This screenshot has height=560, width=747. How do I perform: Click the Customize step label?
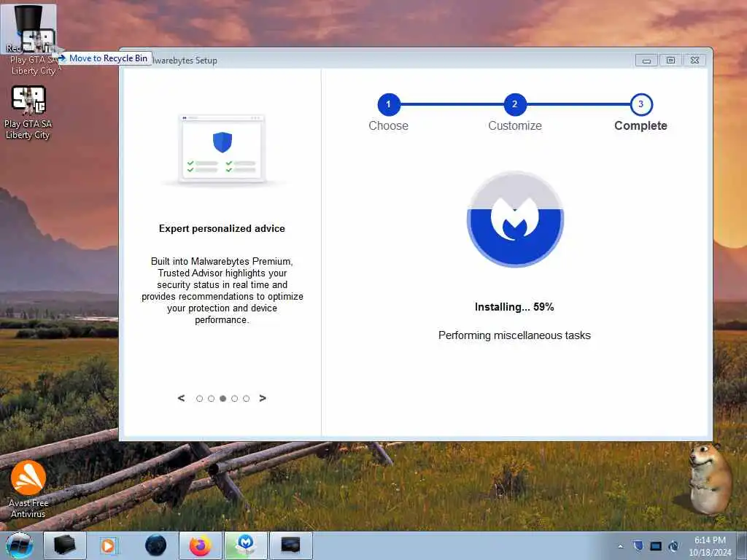click(515, 125)
